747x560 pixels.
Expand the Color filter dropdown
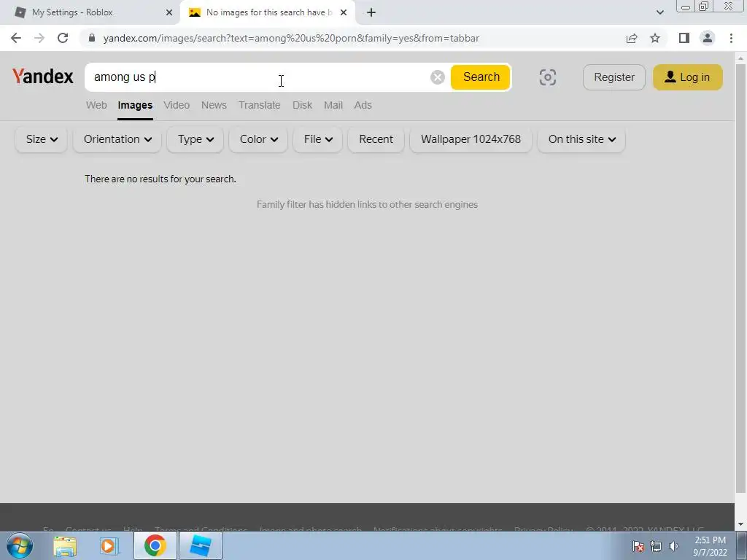258,139
